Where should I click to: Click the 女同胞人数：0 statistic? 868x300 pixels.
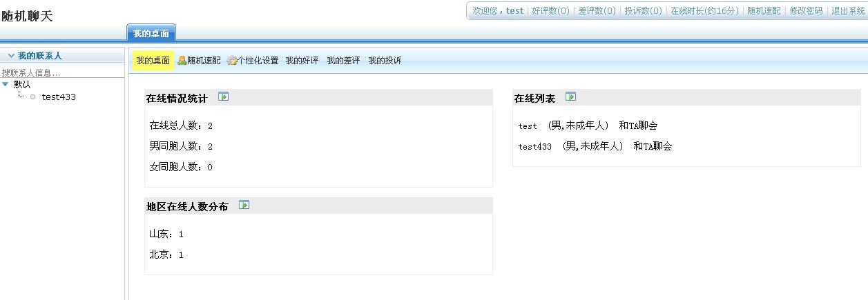181,167
